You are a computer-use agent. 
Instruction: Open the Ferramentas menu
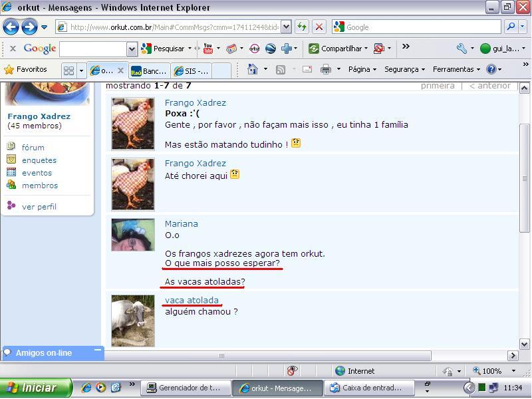tap(456, 69)
